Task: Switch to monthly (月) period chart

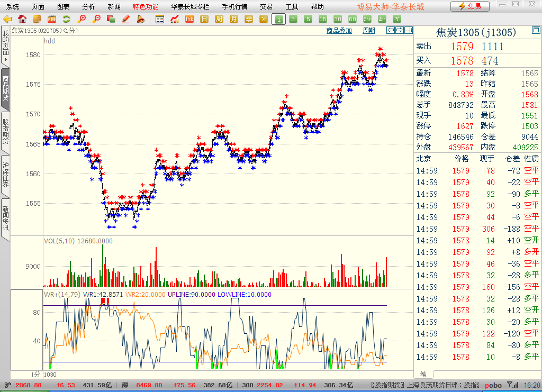Action: pyautogui.click(x=234, y=19)
